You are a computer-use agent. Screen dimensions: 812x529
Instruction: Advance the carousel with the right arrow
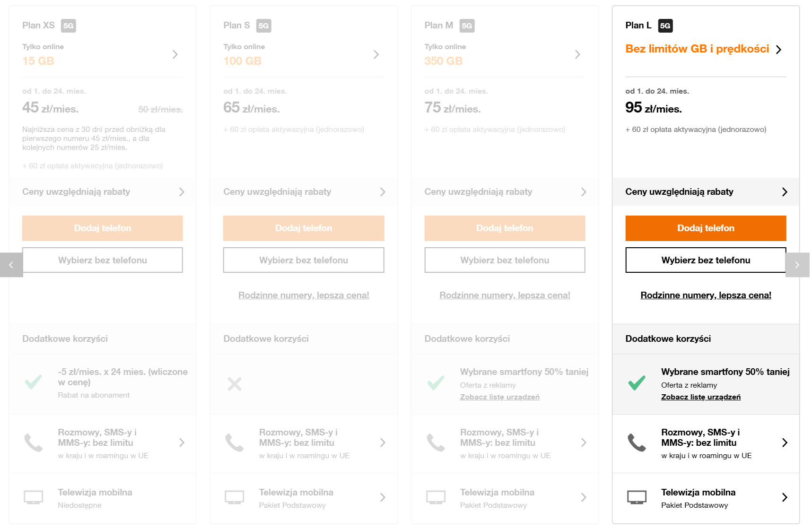(797, 265)
